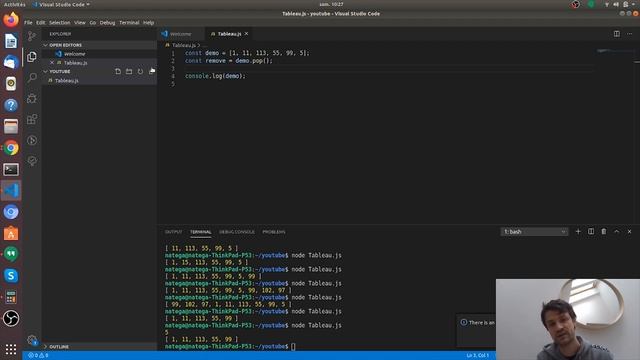Switch to the PROBLEMS panel tab

point(274,232)
